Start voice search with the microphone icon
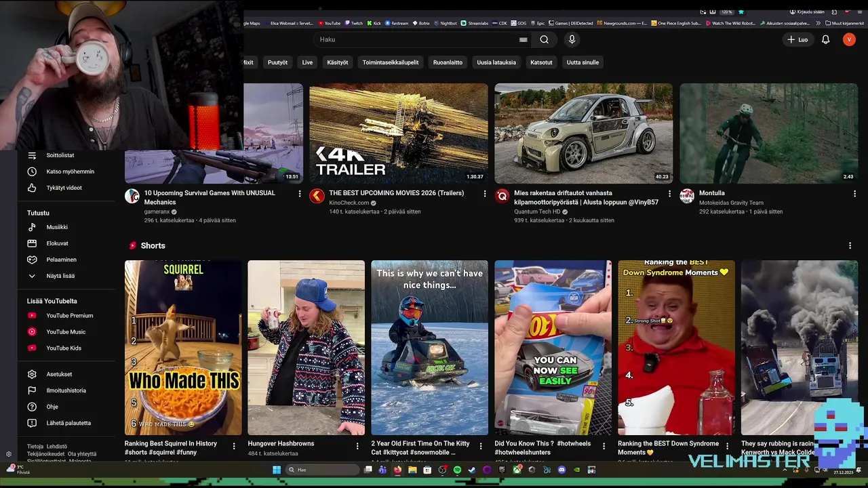This screenshot has height=488, width=868. 572,39
